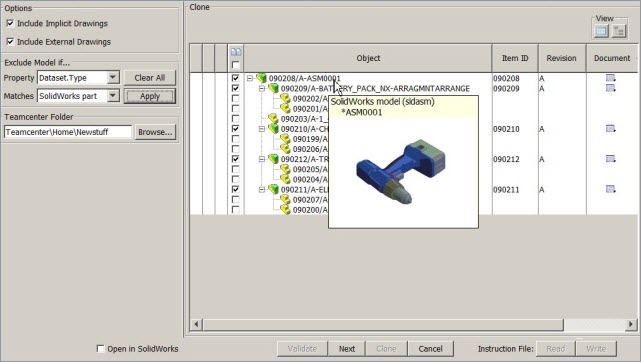Open document icon for item 090211
The width and height of the screenshot is (641, 362).
[610, 189]
